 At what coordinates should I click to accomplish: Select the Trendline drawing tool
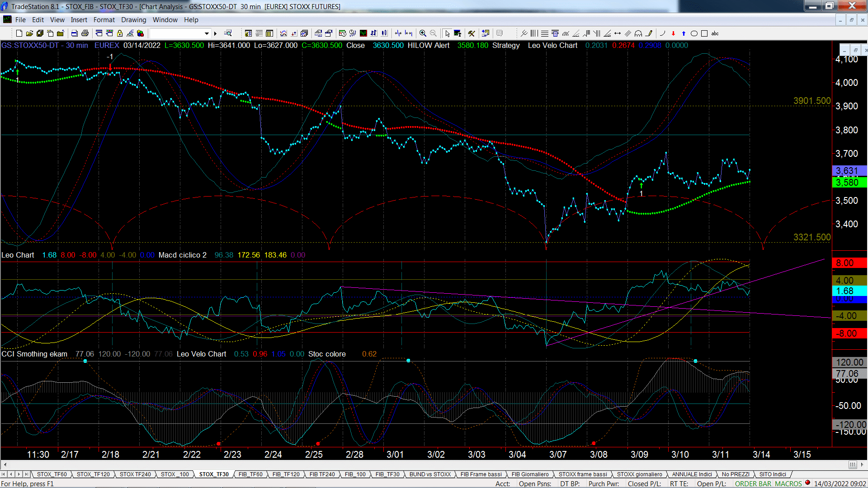(x=524, y=33)
